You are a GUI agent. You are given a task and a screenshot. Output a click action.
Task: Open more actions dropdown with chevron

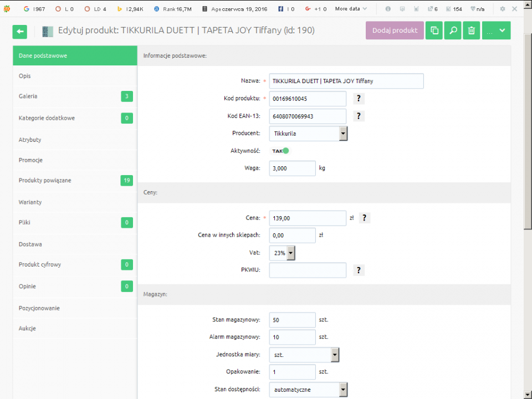(496, 30)
